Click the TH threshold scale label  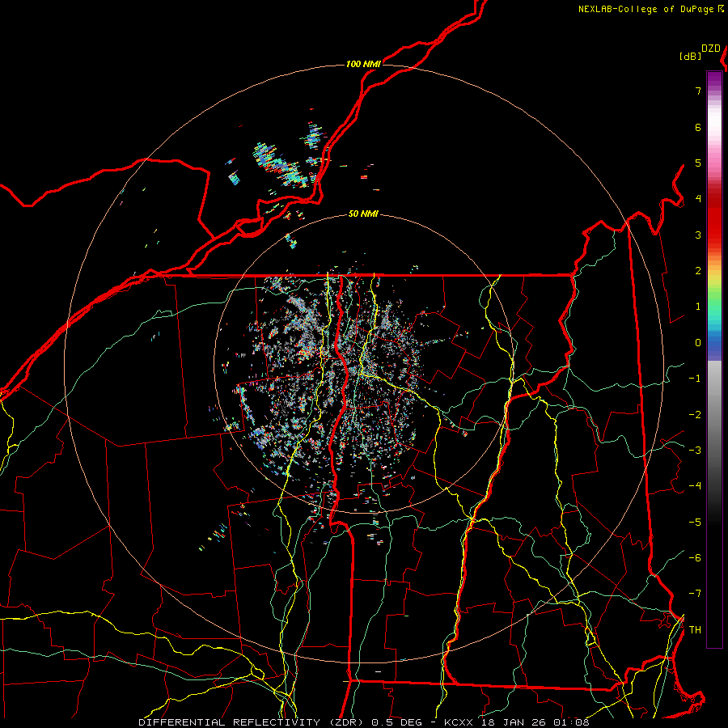(695, 629)
